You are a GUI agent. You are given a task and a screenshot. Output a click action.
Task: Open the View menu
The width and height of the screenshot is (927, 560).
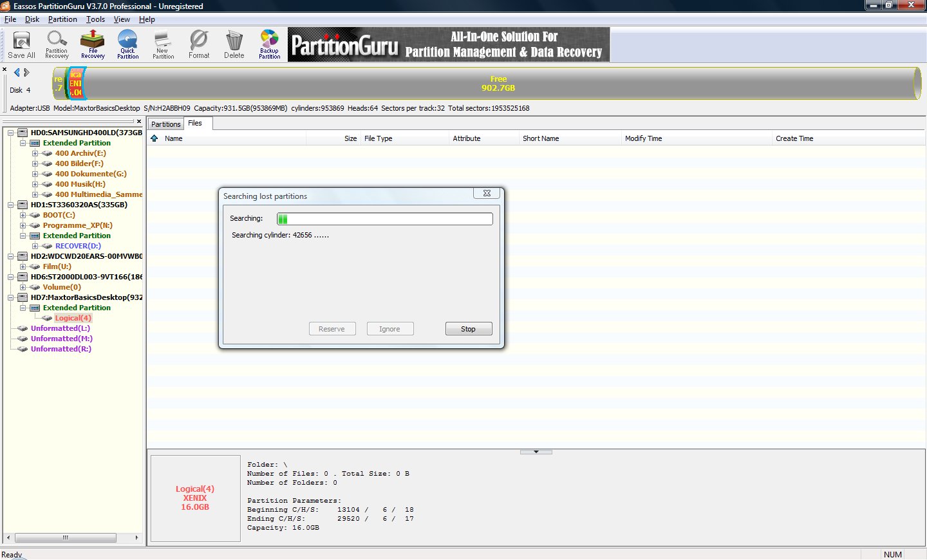tap(122, 19)
